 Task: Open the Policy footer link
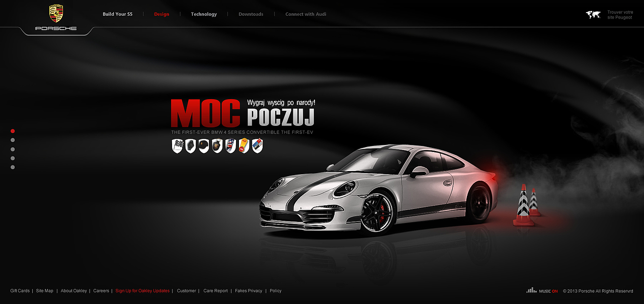(276, 291)
